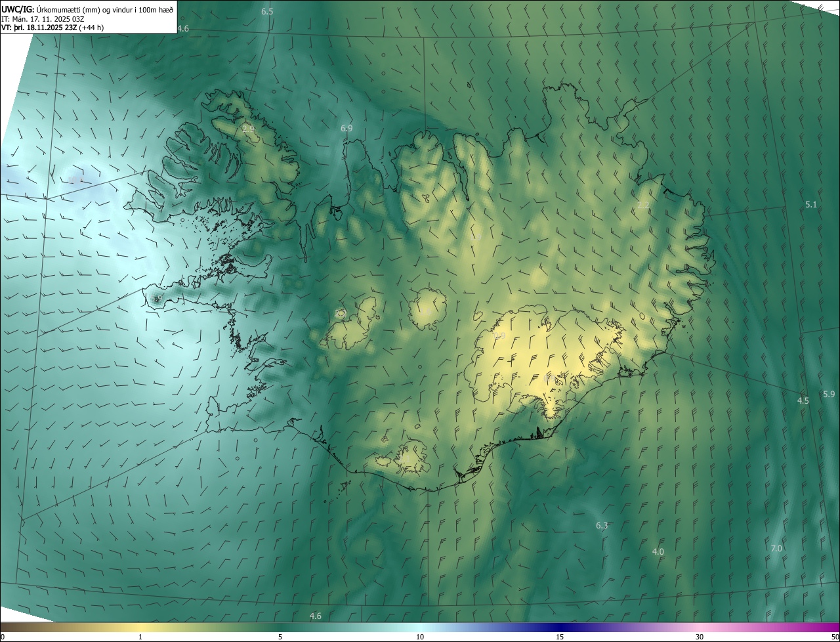This screenshot has height=642, width=840.
Task: Click the 6.5 value label
Action: click(267, 12)
